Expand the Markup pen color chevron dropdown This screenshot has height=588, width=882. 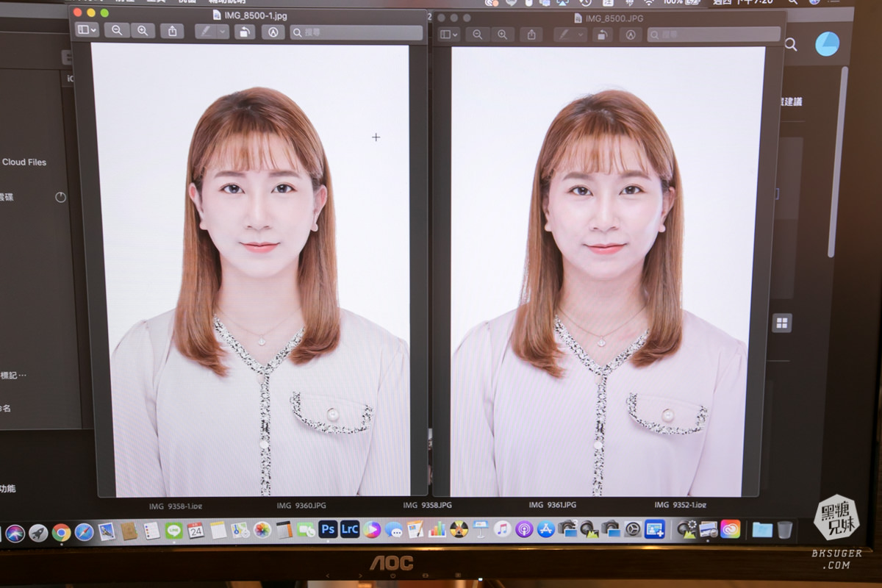click(x=222, y=32)
